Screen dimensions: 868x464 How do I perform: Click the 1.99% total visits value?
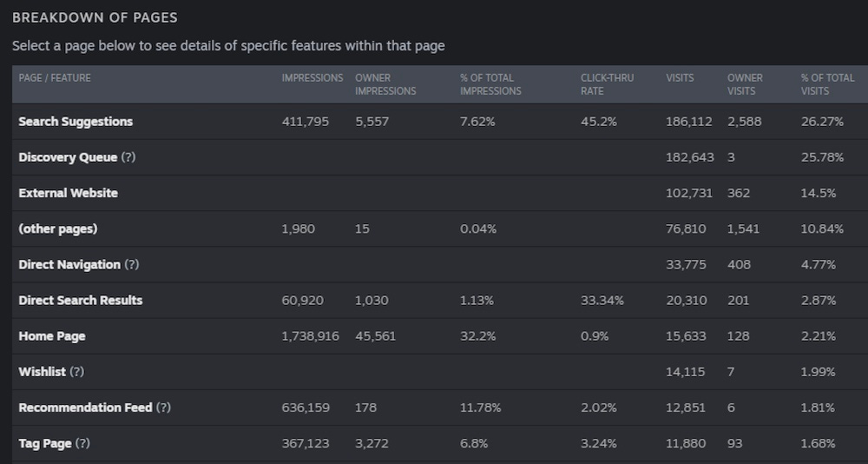pyautogui.click(x=819, y=372)
